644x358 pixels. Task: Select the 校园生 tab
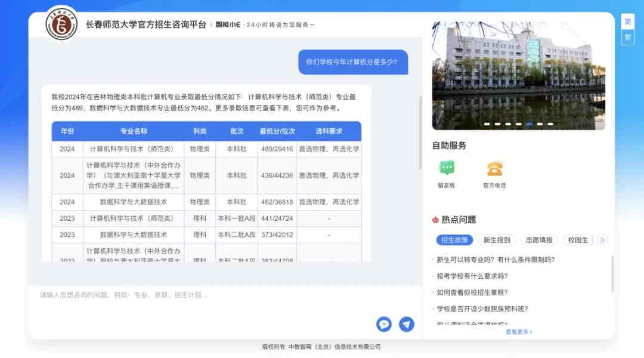tap(578, 240)
